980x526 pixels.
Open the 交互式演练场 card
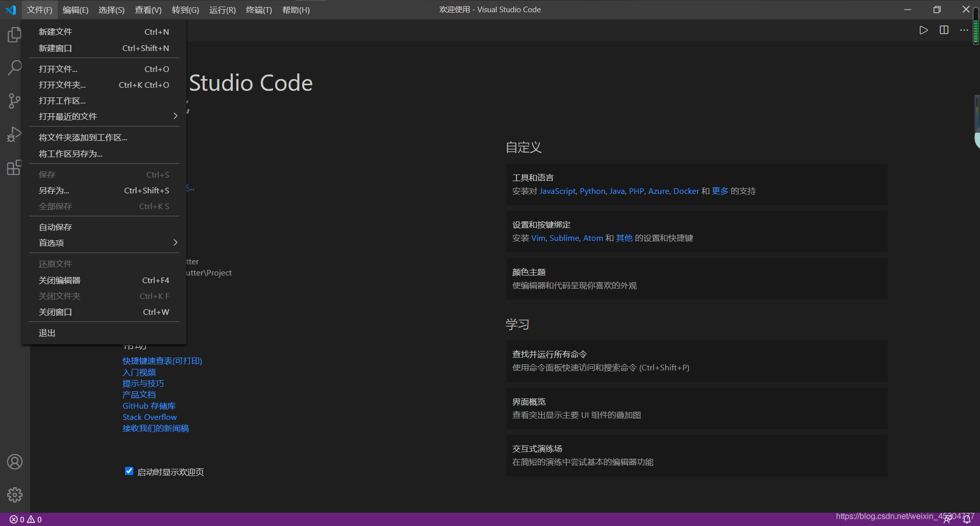(x=697, y=455)
